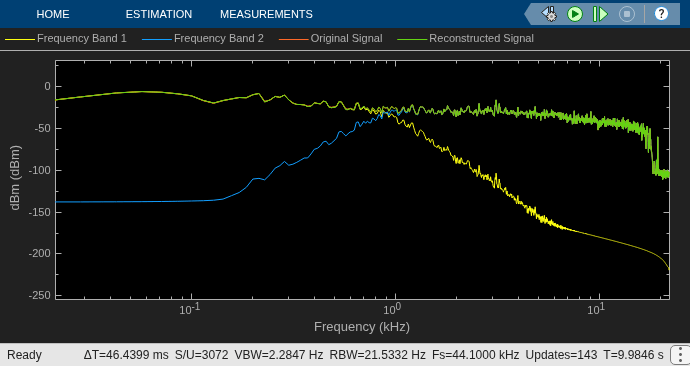
Task: Click the VBW=2.2847 Hz status entry
Action: coord(279,355)
